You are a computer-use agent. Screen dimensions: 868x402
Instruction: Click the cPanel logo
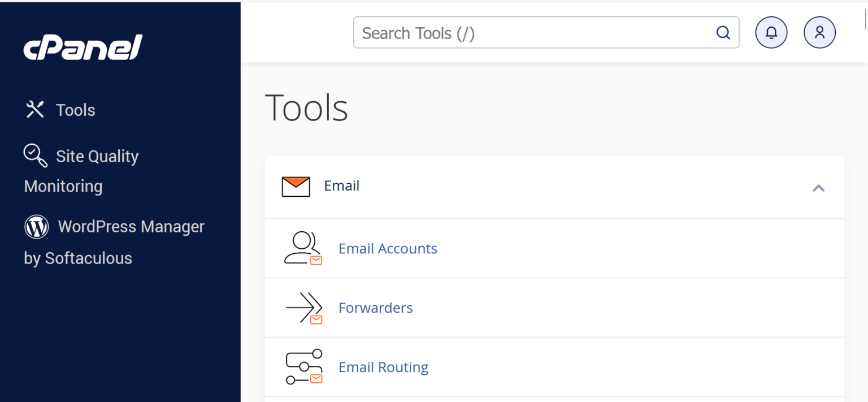click(x=82, y=47)
